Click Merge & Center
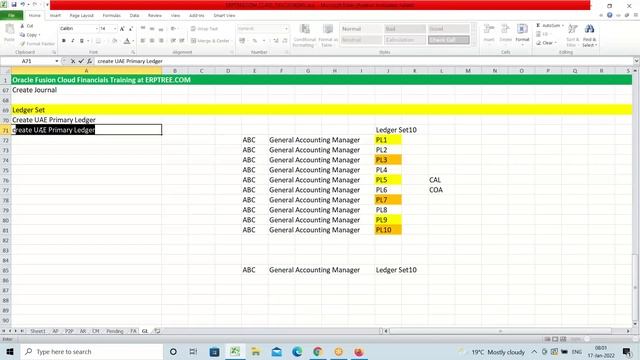640x360 pixels. pos(211,41)
